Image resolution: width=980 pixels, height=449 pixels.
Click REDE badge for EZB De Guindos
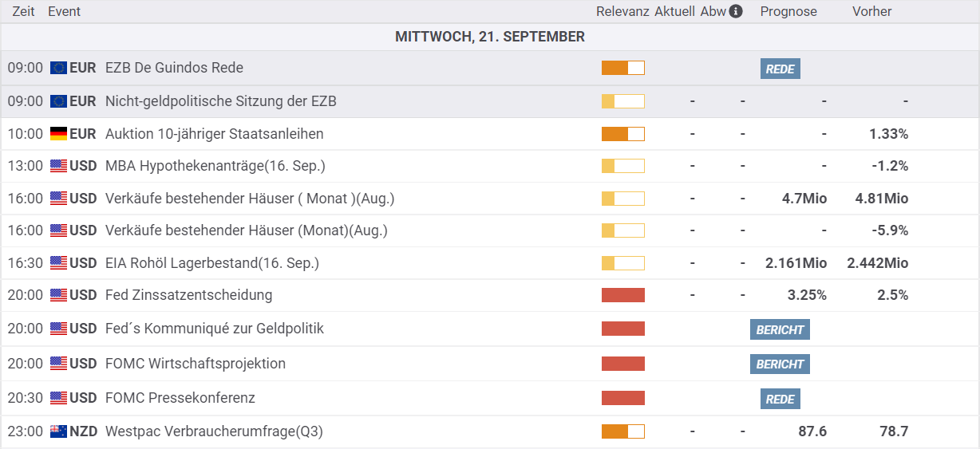click(780, 69)
